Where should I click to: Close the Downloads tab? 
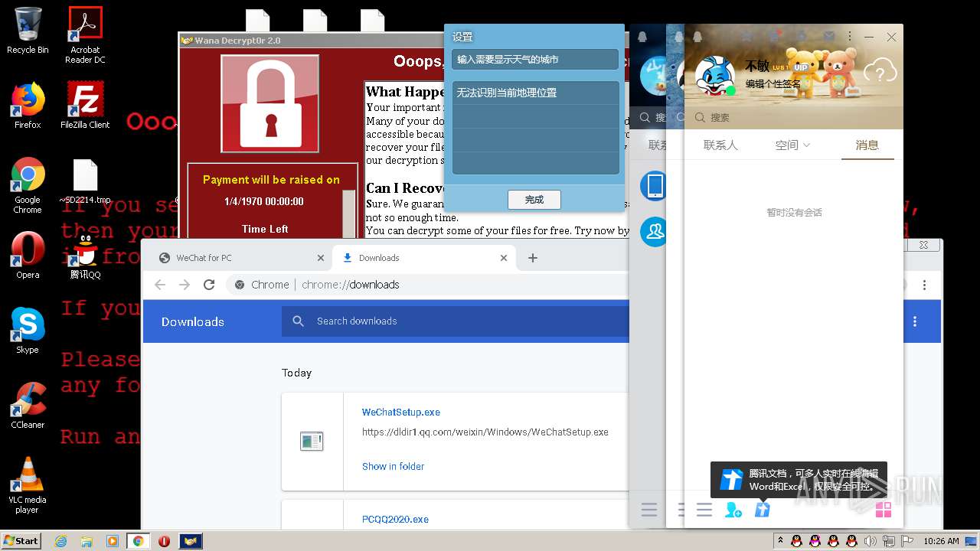504,258
